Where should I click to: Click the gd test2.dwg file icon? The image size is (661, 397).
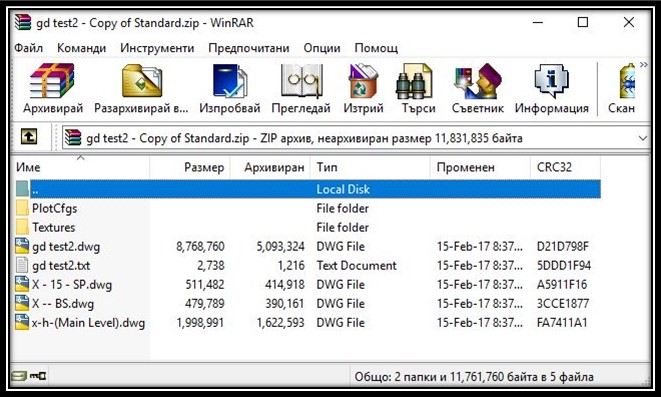tap(22, 246)
